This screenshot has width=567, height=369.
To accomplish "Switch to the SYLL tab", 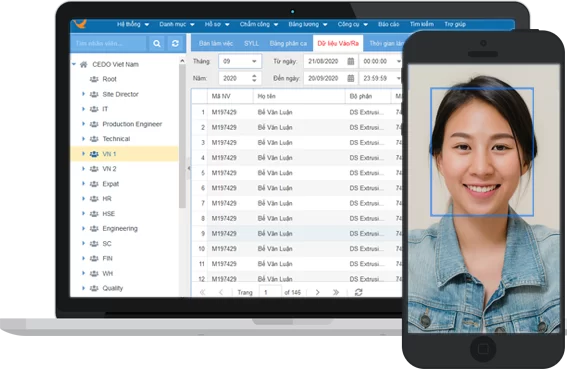I will [251, 43].
